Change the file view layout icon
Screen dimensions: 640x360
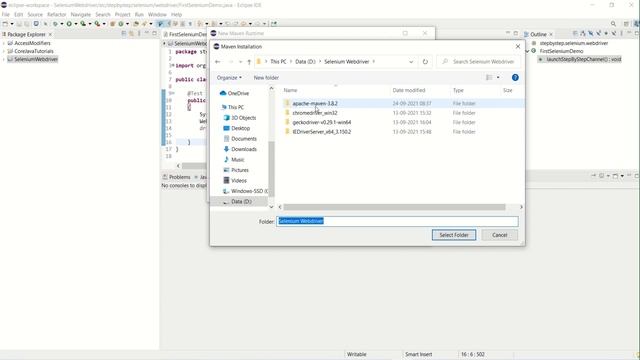tap(489, 78)
